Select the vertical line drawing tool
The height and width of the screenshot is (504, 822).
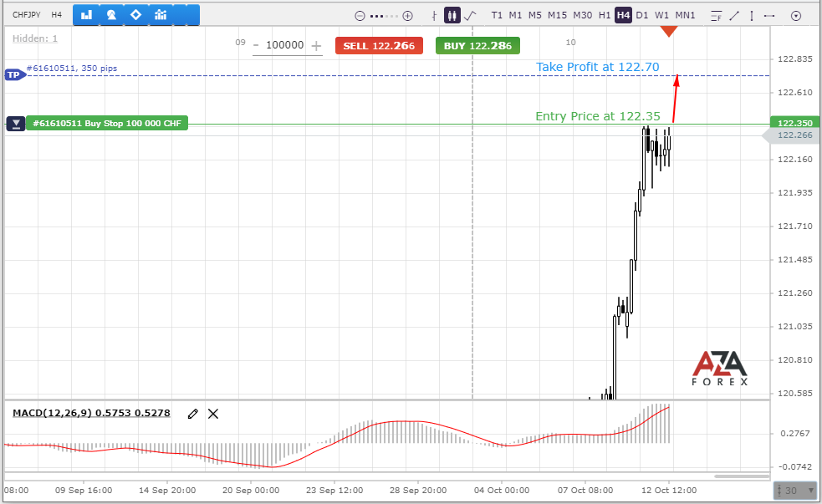click(752, 16)
